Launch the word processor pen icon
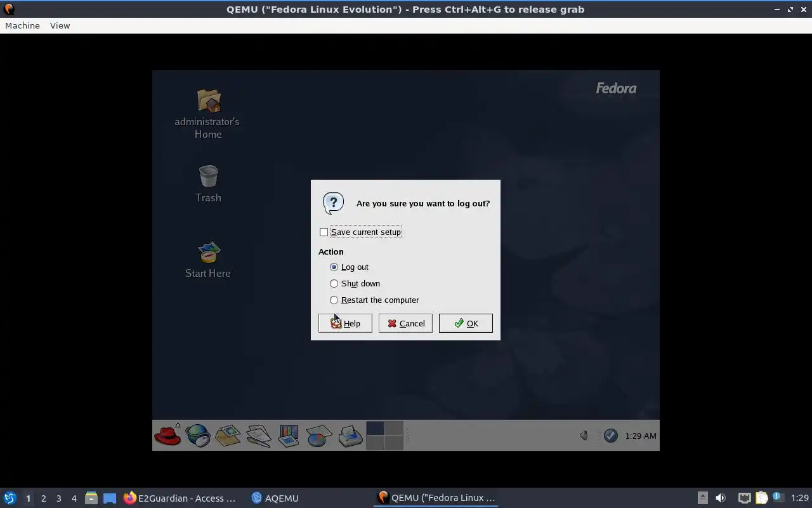Screen dimensions: 812x508 pyautogui.click(x=258, y=436)
